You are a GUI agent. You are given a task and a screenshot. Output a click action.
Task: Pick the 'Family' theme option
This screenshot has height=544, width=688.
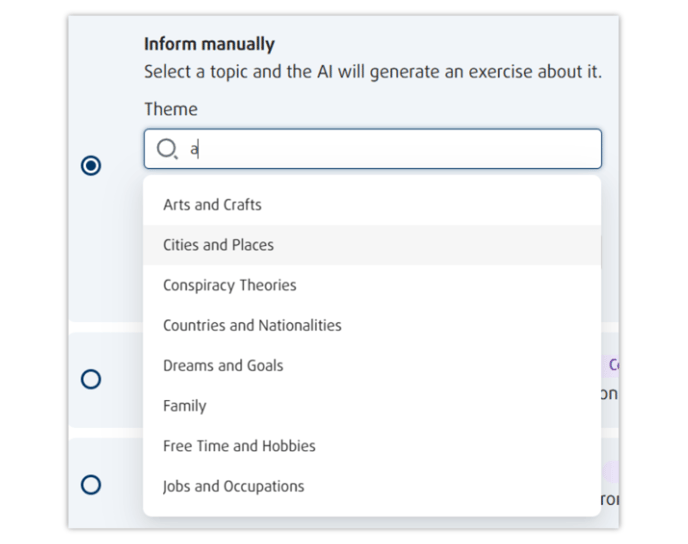pos(185,406)
